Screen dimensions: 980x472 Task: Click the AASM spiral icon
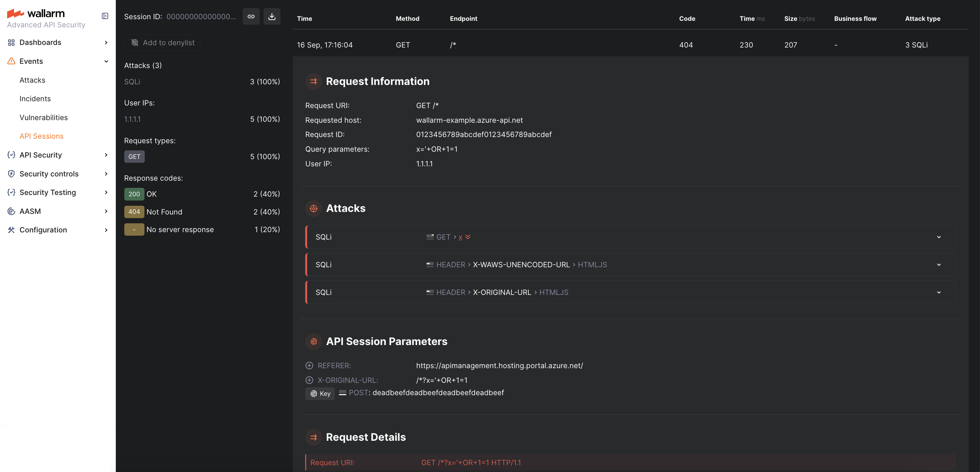click(11, 211)
